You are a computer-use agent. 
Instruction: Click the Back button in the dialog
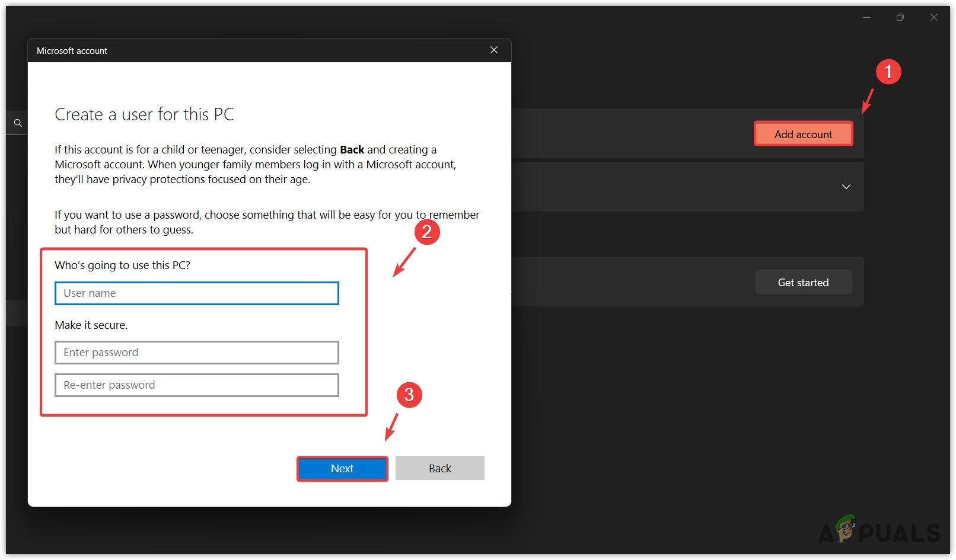pos(439,468)
